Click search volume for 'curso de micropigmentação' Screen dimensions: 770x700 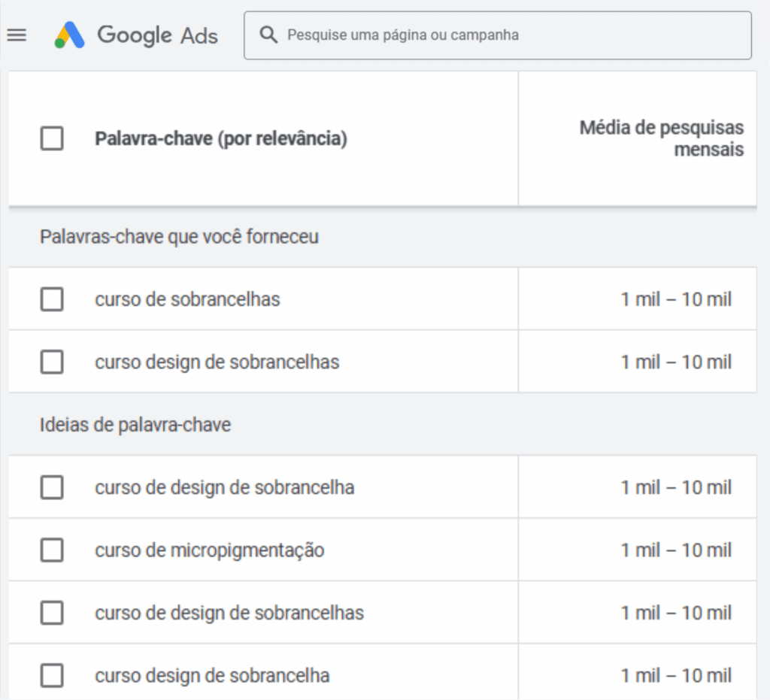675,550
